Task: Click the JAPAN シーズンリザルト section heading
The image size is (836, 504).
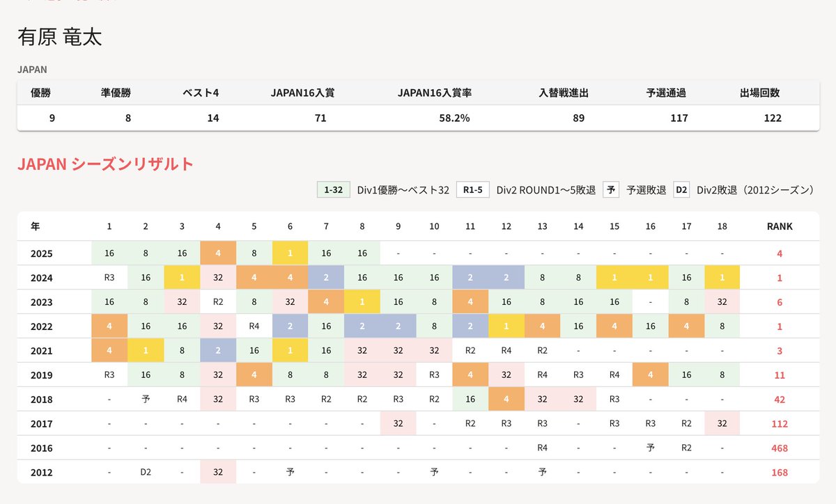Action: [x=106, y=164]
